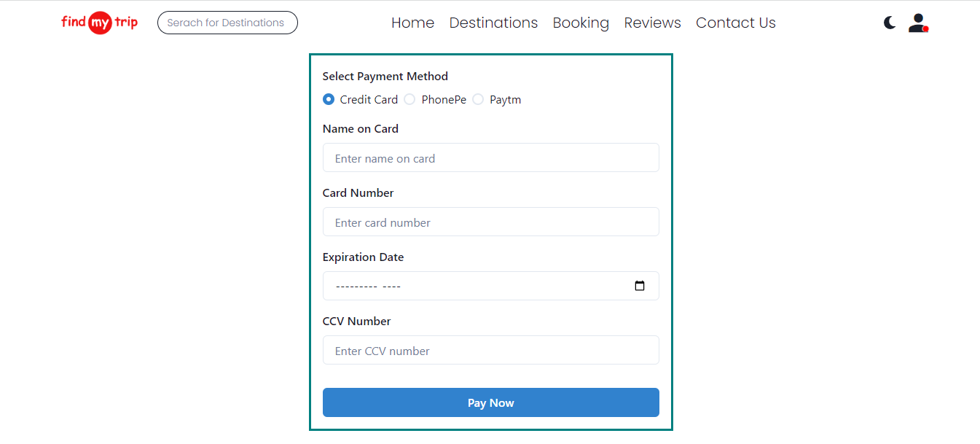
Task: Toggle dark mode with the moon icon
Action: (x=889, y=23)
